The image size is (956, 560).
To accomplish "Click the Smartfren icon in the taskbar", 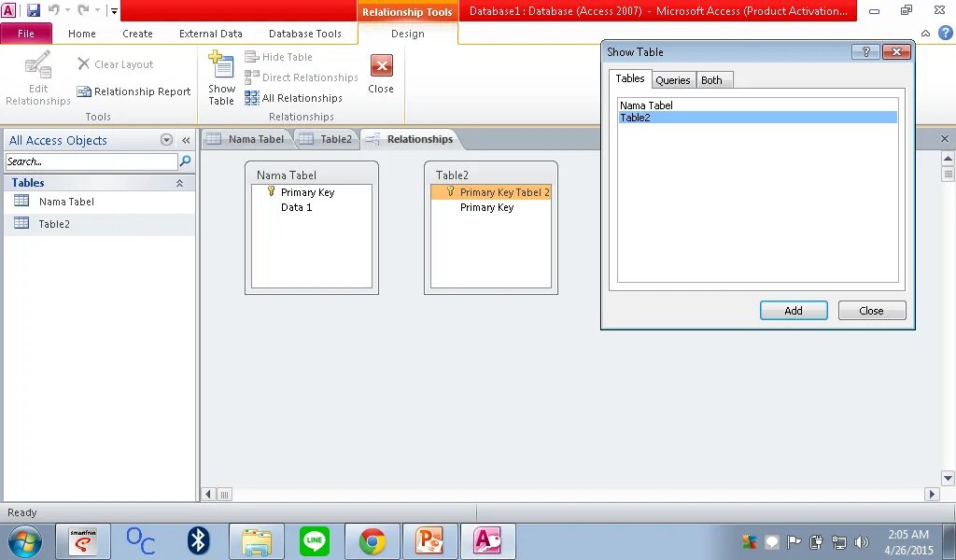I will pos(83,541).
